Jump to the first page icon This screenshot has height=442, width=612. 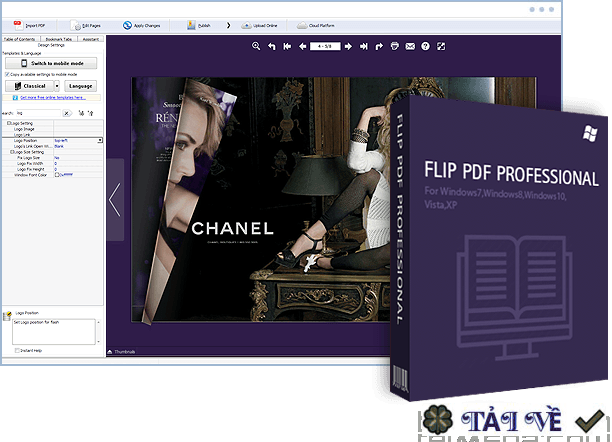click(x=287, y=46)
